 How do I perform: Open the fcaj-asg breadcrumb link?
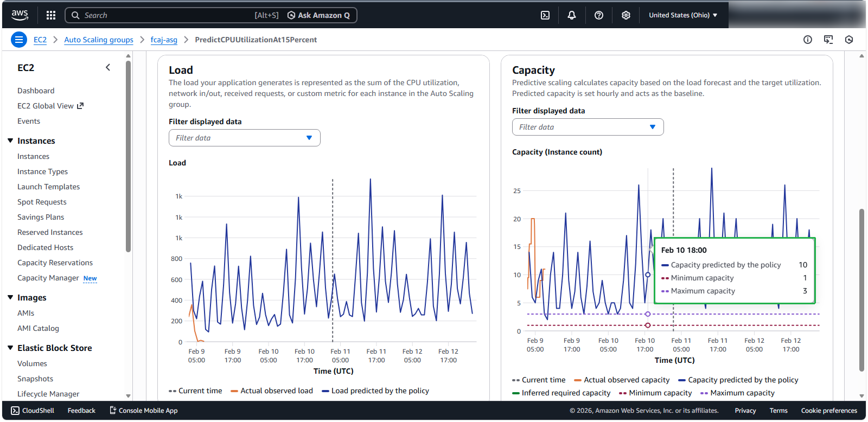[x=164, y=40]
